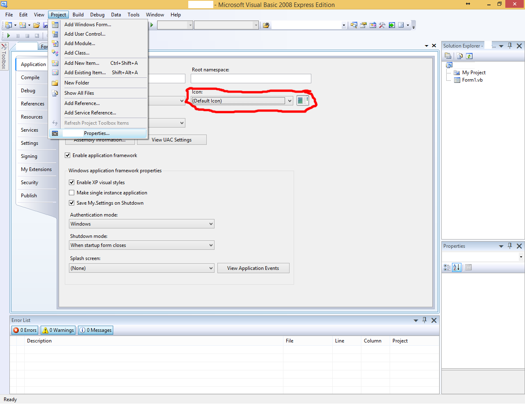The width and height of the screenshot is (525, 420).
Task: Click Solution Explorer Properties icon
Action: 448,56
